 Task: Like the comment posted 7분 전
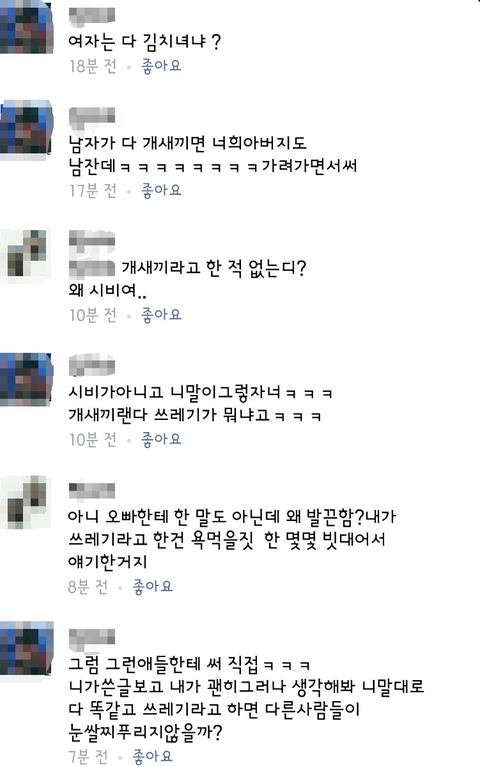[153, 756]
